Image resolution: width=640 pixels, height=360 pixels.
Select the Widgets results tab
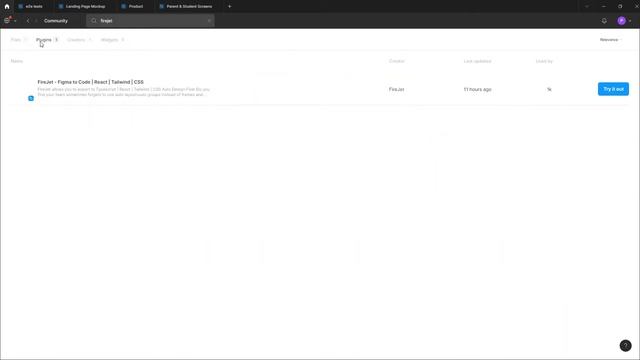(112, 40)
